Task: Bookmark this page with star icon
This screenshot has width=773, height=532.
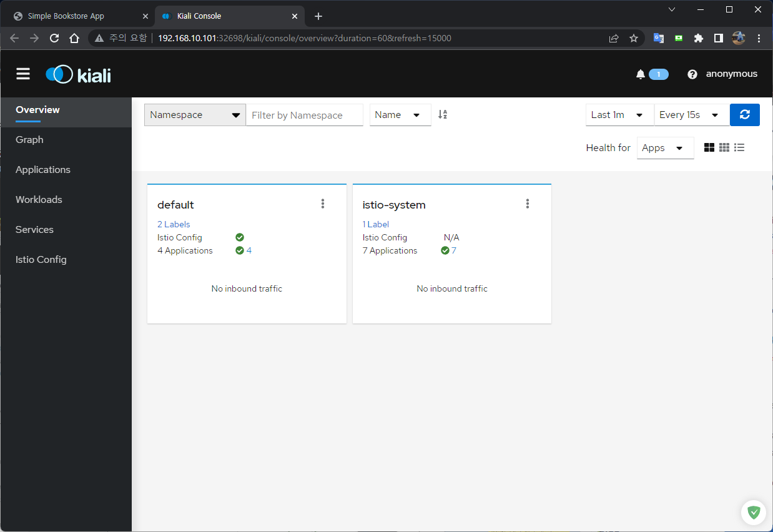Action: coord(634,38)
